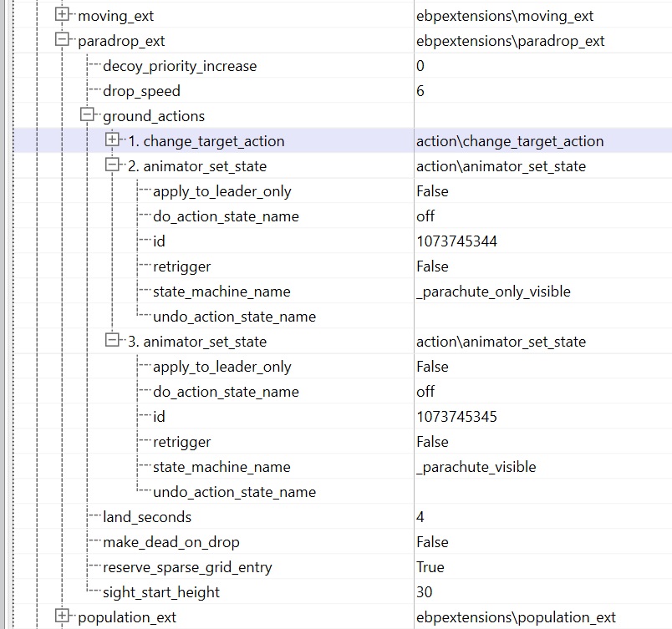Screen dimensions: 672x629
Task: Click the reserve_sparse_grid_entry True value
Action: point(430,567)
